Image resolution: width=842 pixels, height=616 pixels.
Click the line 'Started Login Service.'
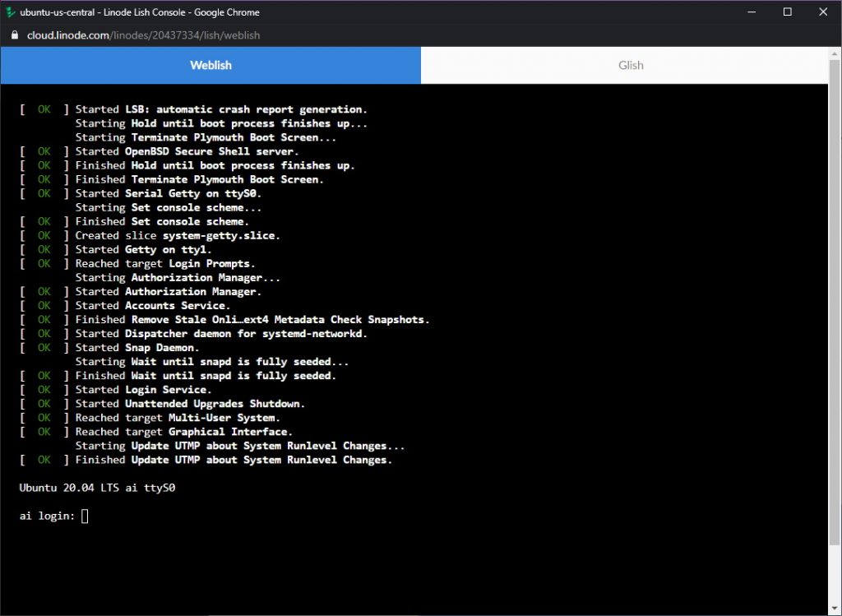143,390
